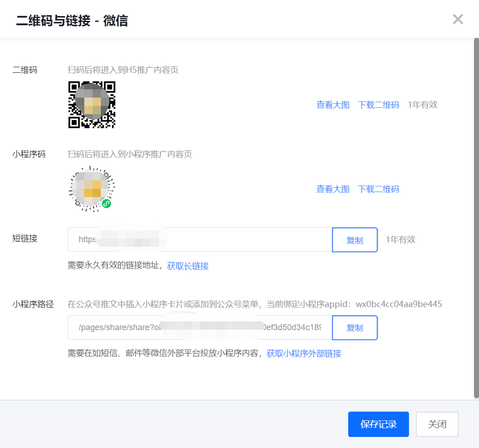Image resolution: width=479 pixels, height=448 pixels.
Task: Open 查看大图 for the 二维码 row
Action: (x=333, y=105)
